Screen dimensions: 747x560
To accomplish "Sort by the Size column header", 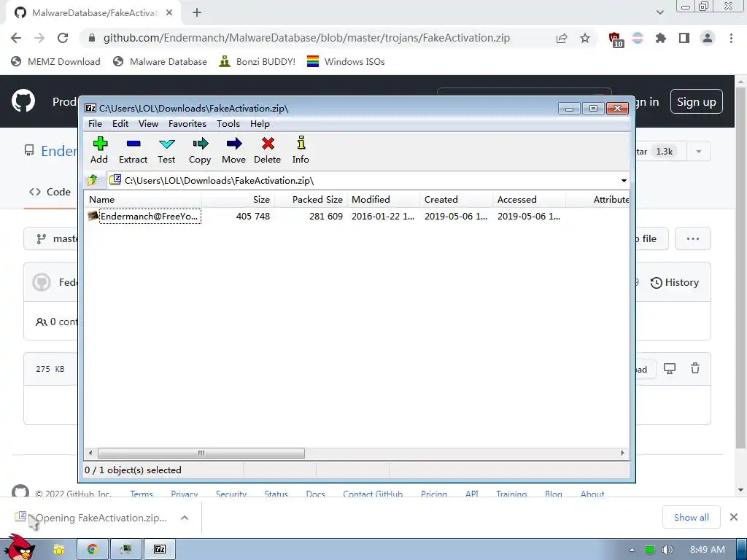I will 238,200.
